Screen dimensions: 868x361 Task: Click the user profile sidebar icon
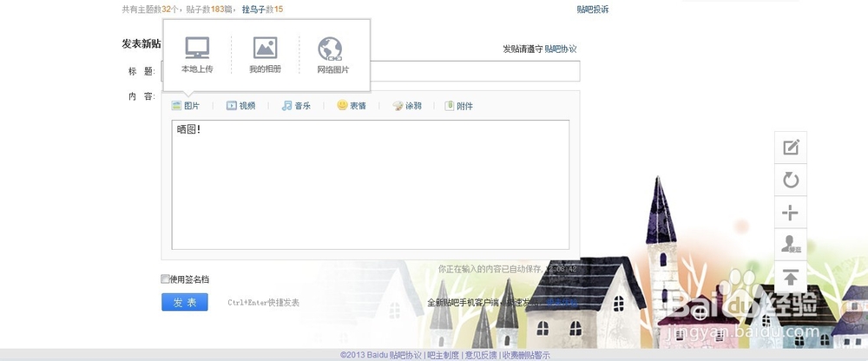(791, 245)
